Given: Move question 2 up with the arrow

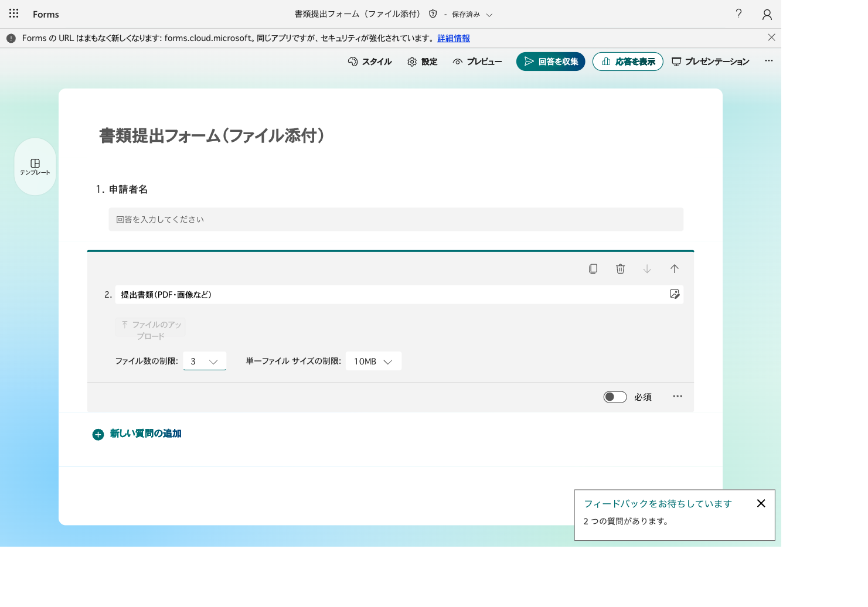Looking at the screenshot, I should tap(674, 268).
